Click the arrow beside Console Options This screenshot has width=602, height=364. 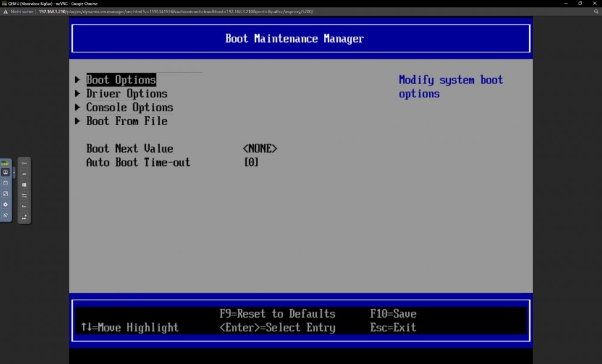coord(78,108)
